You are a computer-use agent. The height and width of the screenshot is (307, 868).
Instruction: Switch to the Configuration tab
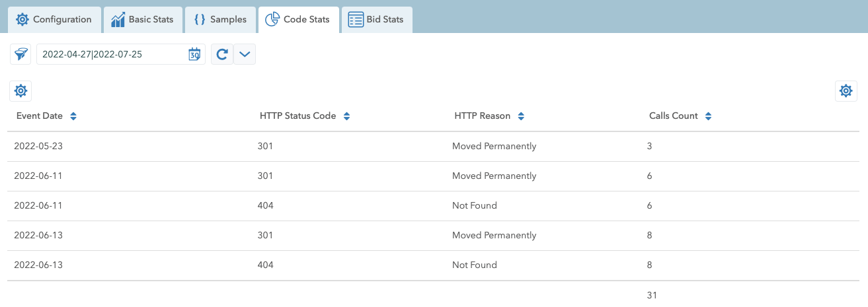coord(54,20)
